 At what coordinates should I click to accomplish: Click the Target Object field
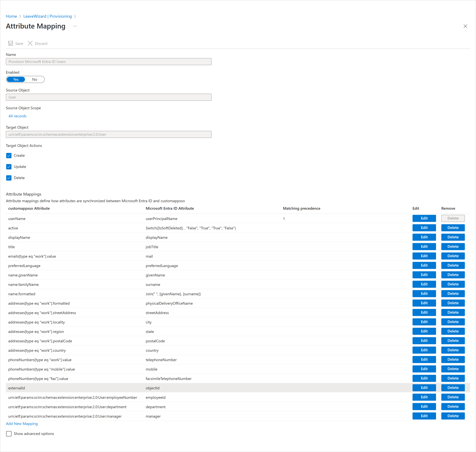(x=109, y=134)
